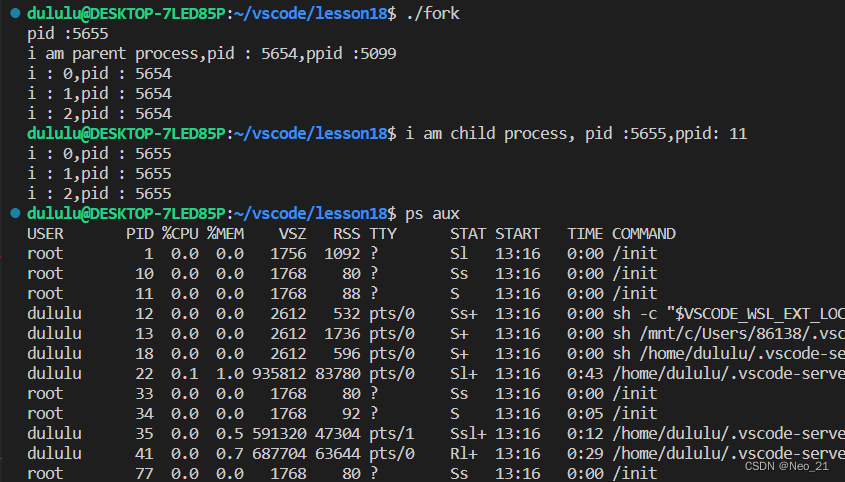Click %MEM value "1.0" for PID 22

point(230,373)
